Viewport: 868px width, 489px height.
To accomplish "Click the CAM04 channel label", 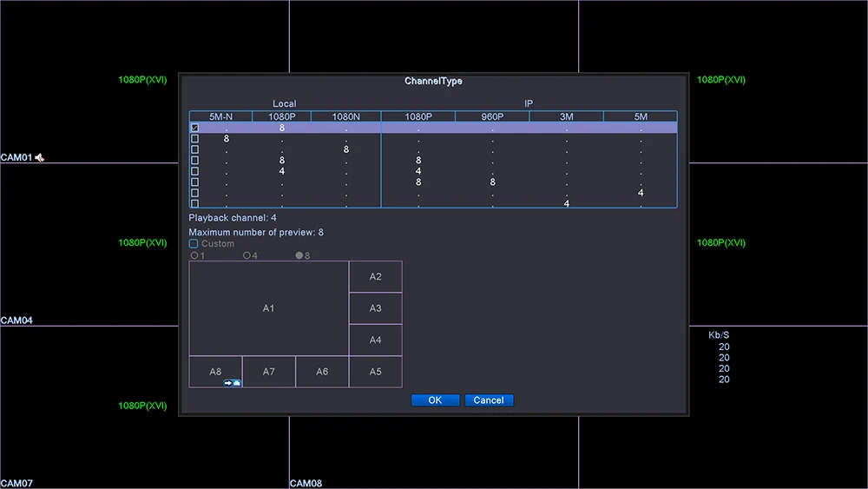I will coord(16,320).
